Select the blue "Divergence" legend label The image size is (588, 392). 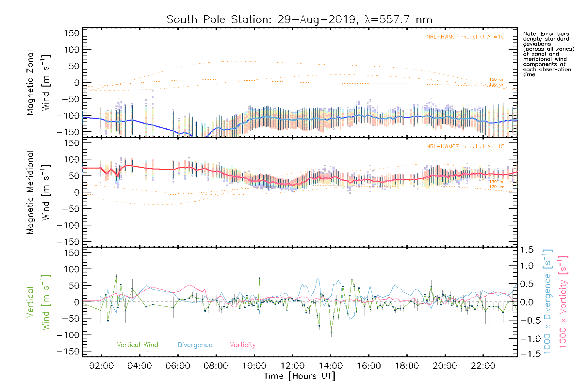coord(195,345)
